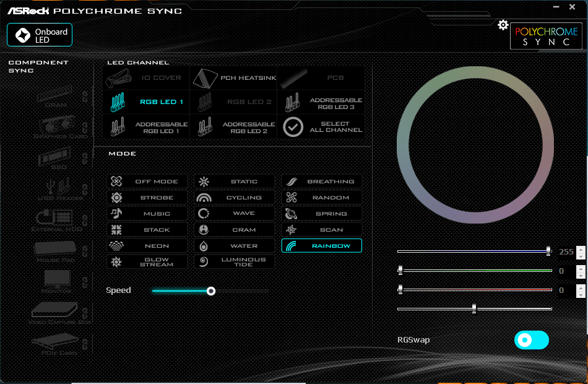Click the red channel value field
The width and height of the screenshot is (588, 384).
[x=566, y=290]
